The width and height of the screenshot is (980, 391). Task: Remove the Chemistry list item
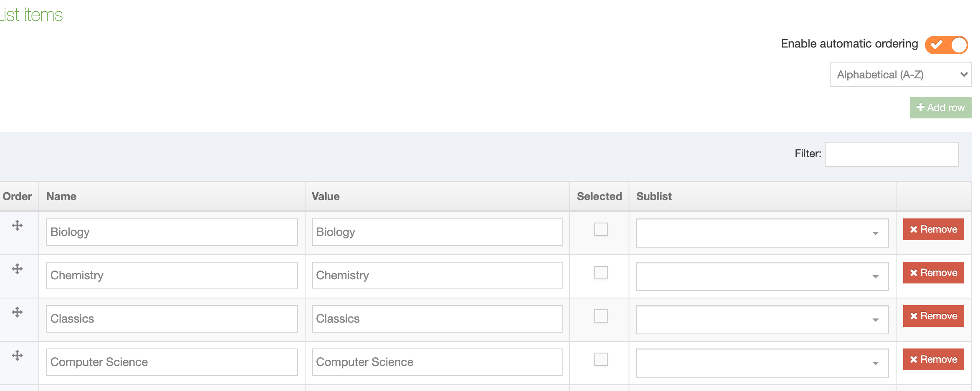(x=933, y=273)
